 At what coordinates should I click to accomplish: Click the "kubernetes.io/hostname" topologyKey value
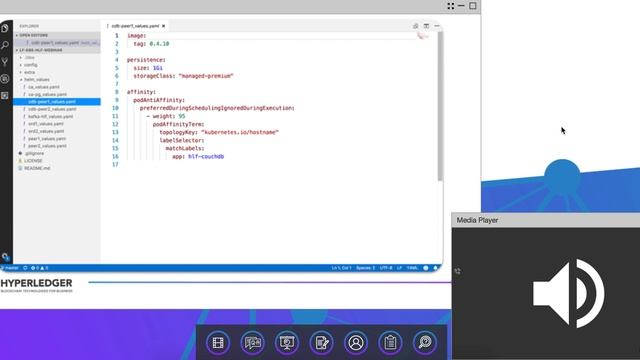click(240, 132)
